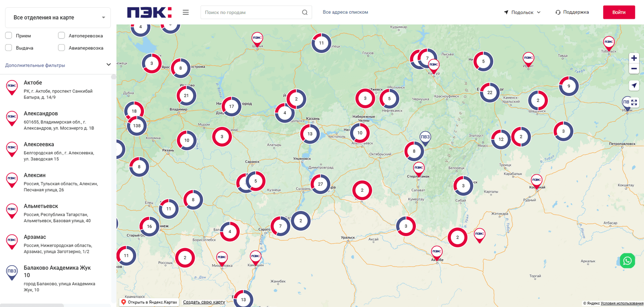Open the hamburger menu next to ПЭК logo

(x=186, y=12)
